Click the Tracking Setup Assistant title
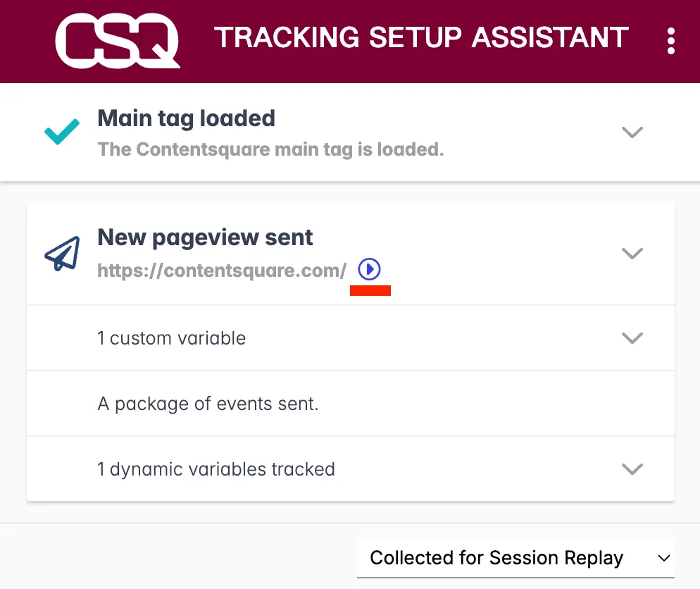 click(421, 37)
